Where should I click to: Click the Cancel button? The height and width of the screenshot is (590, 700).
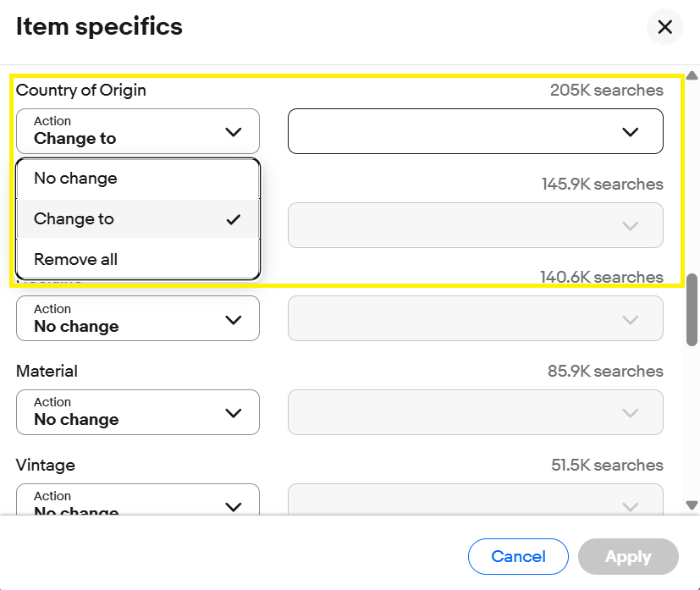click(518, 556)
